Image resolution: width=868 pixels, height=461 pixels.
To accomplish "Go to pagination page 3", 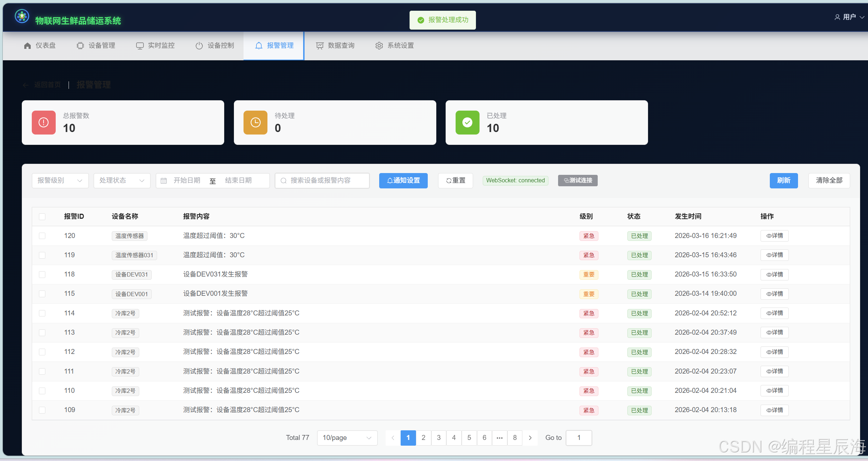I will (438, 438).
